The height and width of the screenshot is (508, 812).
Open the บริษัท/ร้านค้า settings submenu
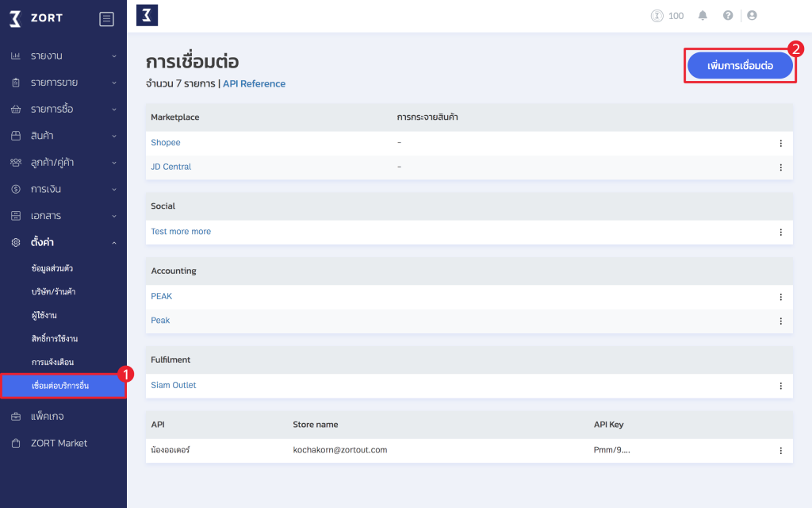click(x=53, y=292)
